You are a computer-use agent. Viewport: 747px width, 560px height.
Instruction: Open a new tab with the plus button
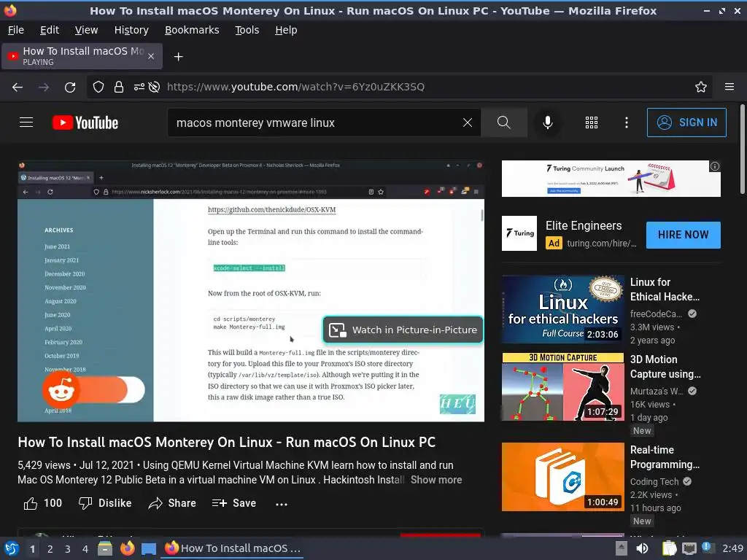pyautogui.click(x=178, y=57)
